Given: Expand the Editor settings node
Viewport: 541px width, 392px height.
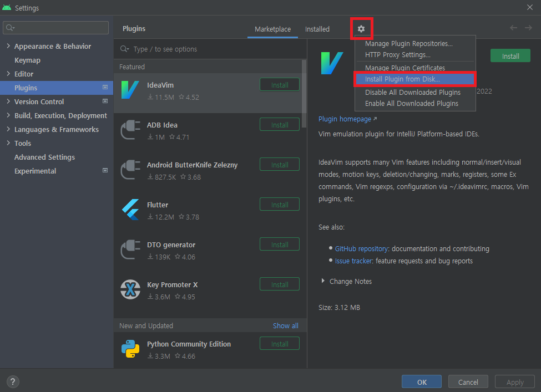Looking at the screenshot, I should [8, 73].
